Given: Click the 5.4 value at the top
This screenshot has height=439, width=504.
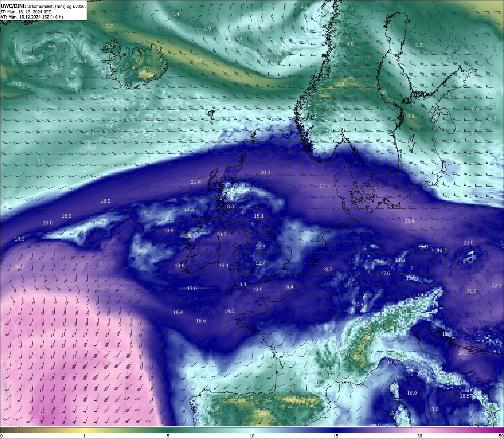Looking at the screenshot, I should click(176, 14).
